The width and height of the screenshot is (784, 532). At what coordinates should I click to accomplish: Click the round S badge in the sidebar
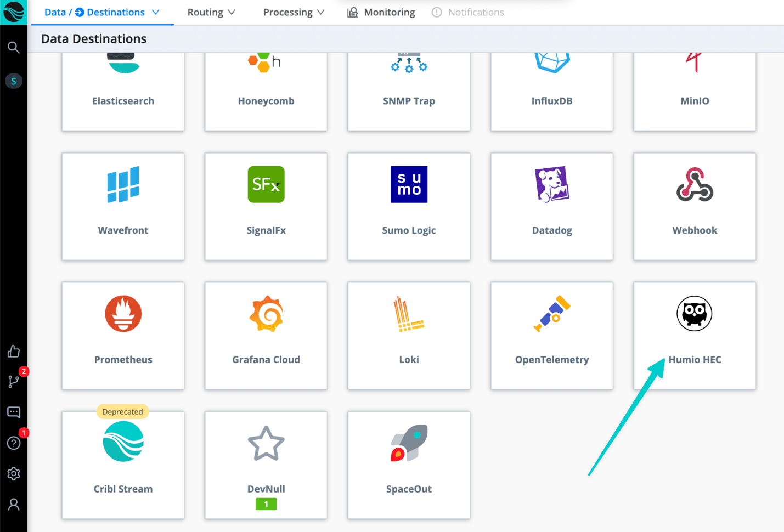point(14,81)
